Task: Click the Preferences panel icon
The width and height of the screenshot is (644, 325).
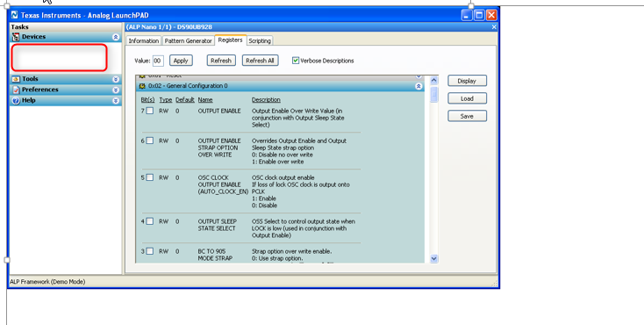Action: coord(16,90)
